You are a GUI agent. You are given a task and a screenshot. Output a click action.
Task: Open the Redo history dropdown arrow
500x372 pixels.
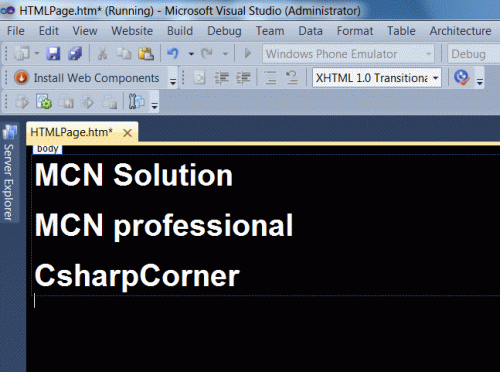(x=225, y=54)
